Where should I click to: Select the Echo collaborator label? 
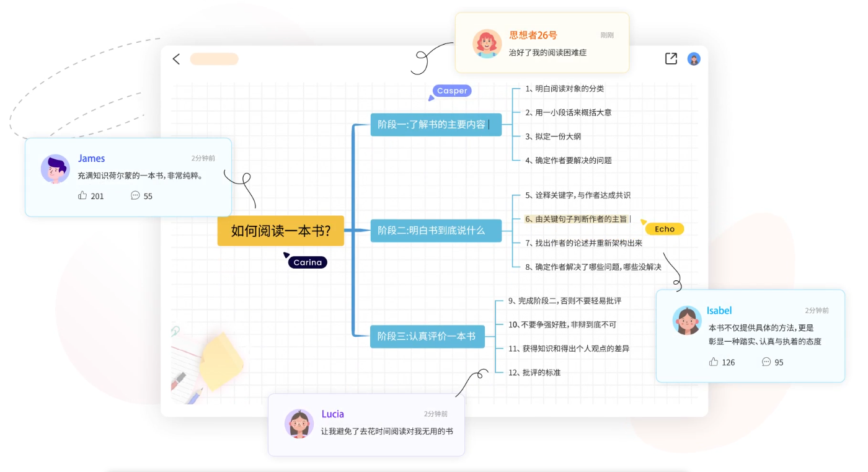point(664,229)
